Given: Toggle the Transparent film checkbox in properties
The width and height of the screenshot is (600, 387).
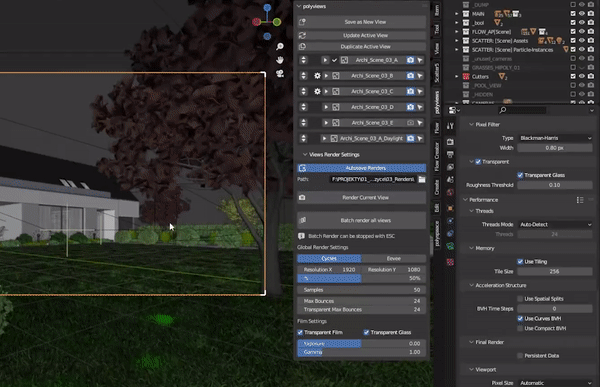Looking at the screenshot, I should point(478,162).
